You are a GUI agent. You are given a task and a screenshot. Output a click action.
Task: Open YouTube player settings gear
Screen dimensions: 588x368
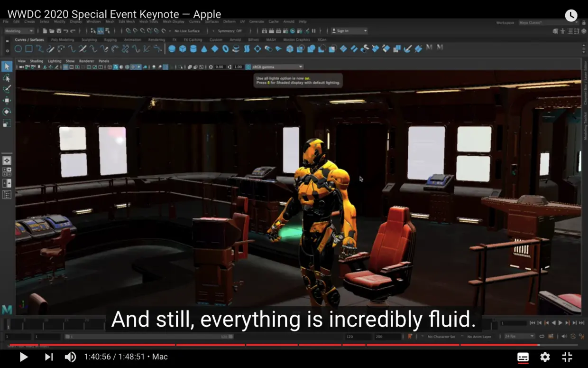[545, 357]
